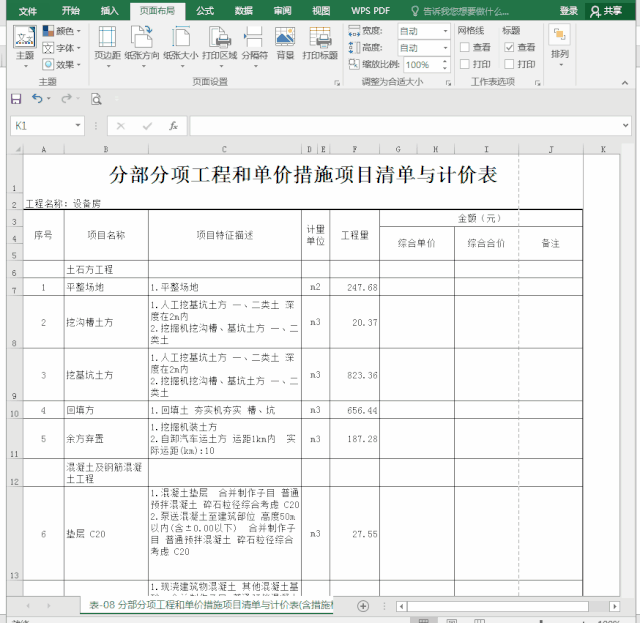Select column K header
This screenshot has width=640, height=623.
[x=603, y=149]
